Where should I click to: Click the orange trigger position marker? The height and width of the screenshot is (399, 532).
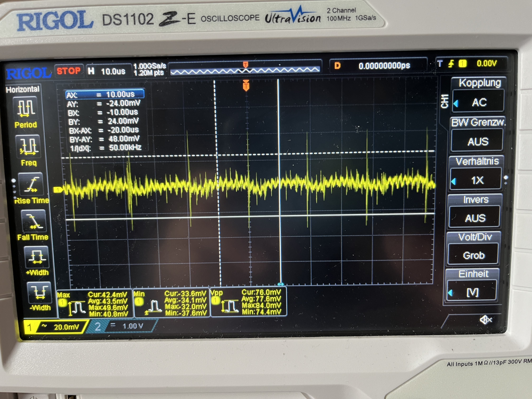click(246, 85)
